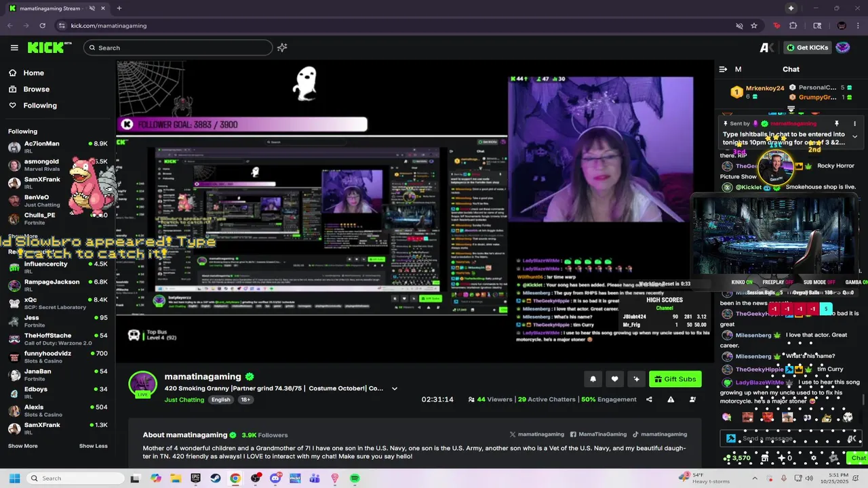
Task: Click the mamatinagaming channel avatar
Action: [142, 384]
